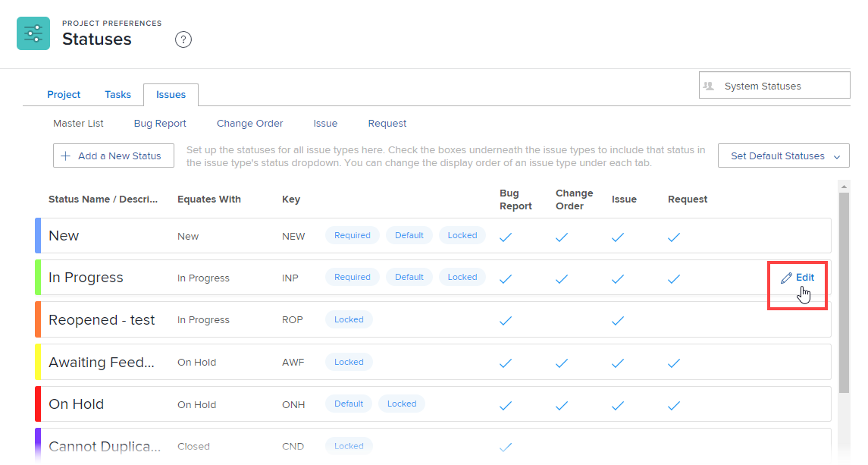Screen dimensions: 868x465
Task: Uncheck Request for the On Hold status
Action: [x=674, y=405]
